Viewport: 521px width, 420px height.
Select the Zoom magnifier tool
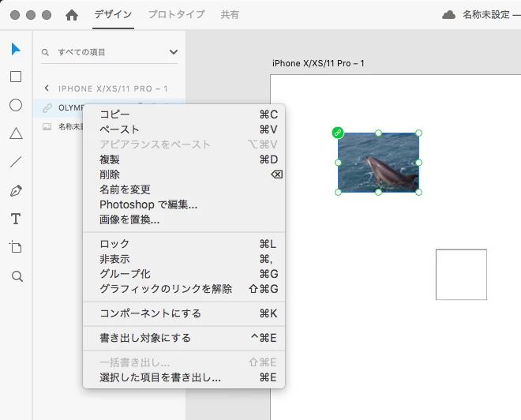pyautogui.click(x=17, y=276)
